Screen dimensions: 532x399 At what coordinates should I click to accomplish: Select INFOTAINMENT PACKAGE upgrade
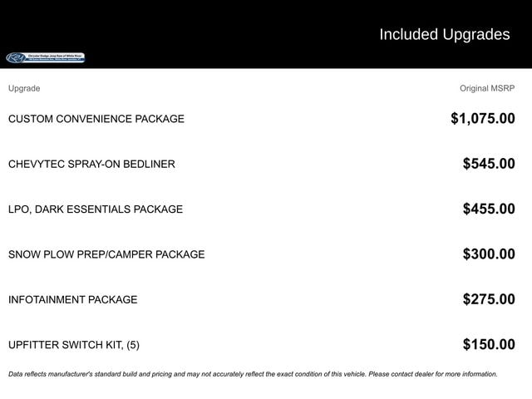click(73, 299)
